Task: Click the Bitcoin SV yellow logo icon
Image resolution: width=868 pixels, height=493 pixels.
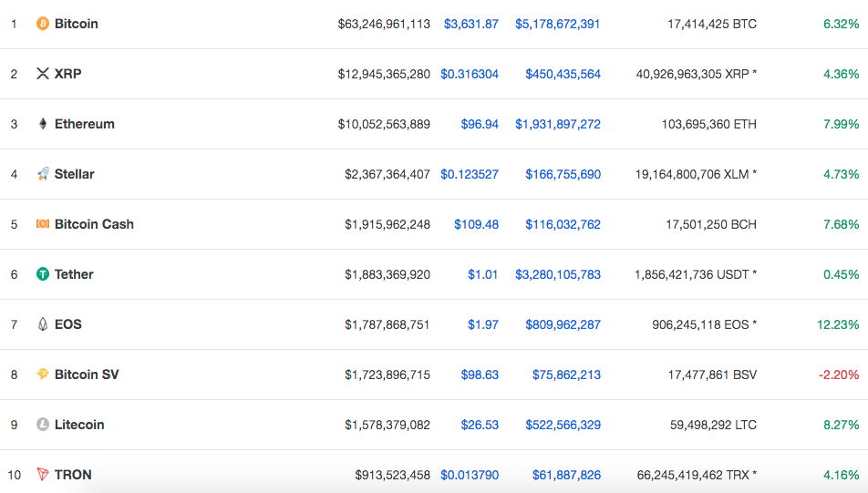Action: [x=43, y=374]
